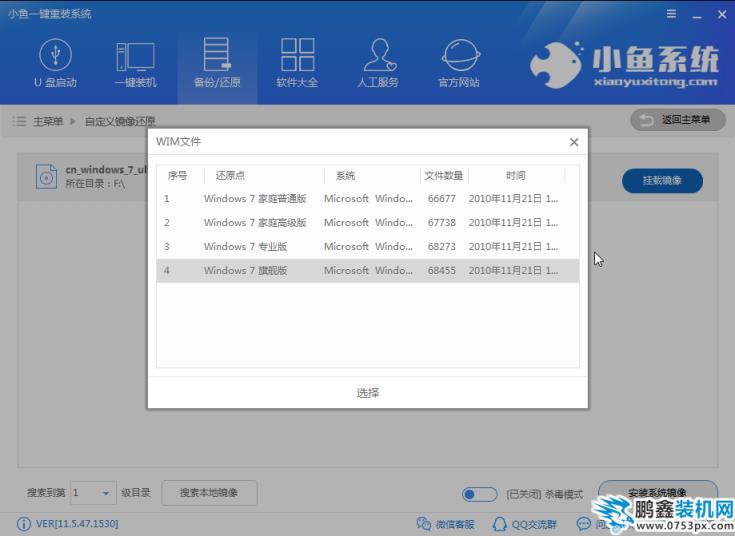Click file count 67738
Screen dimensions: 735x536
point(442,223)
